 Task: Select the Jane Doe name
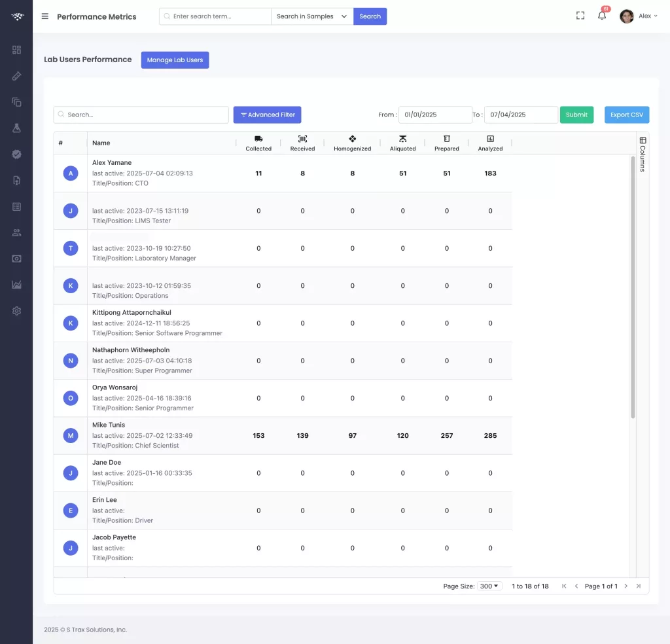[x=107, y=462]
